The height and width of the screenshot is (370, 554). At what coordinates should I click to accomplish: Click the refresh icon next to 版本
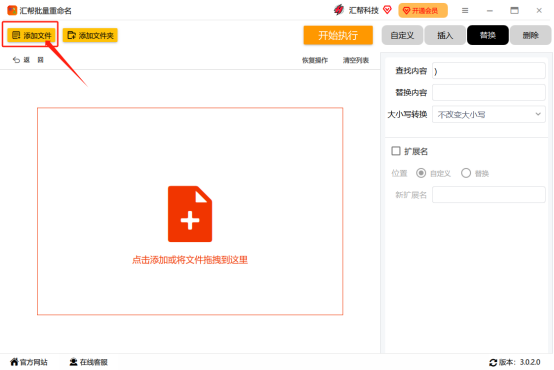[x=493, y=363]
